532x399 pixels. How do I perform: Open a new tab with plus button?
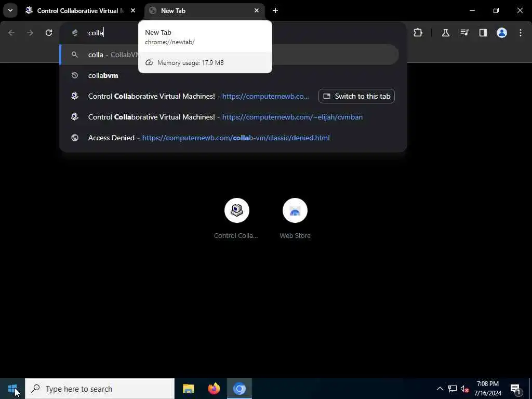coord(275,10)
